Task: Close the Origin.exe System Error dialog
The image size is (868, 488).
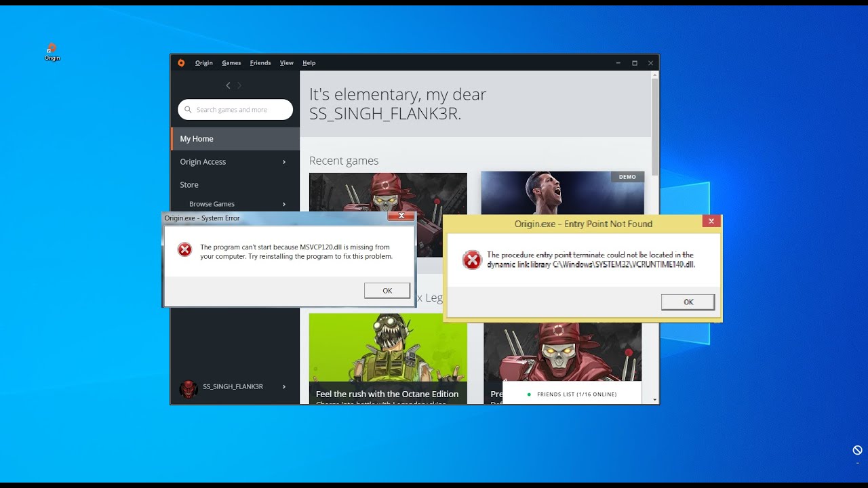Action: tap(401, 217)
